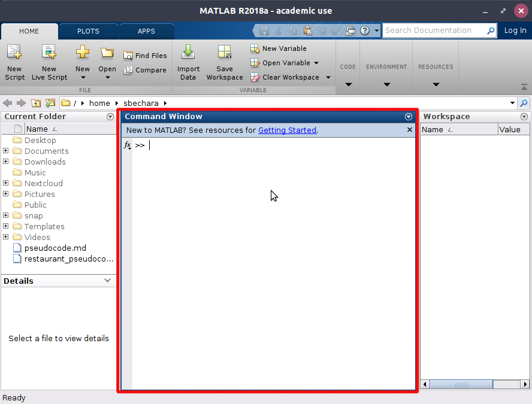The image size is (532, 404).
Task: Go up one folder level
Action: click(x=35, y=103)
